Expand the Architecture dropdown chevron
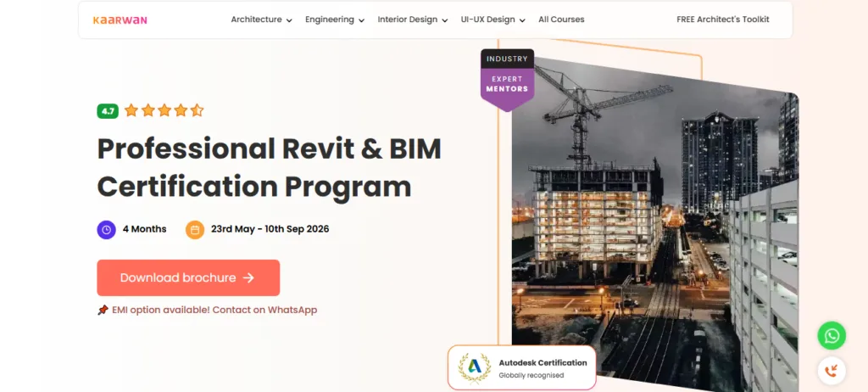The image size is (868, 392). click(289, 20)
